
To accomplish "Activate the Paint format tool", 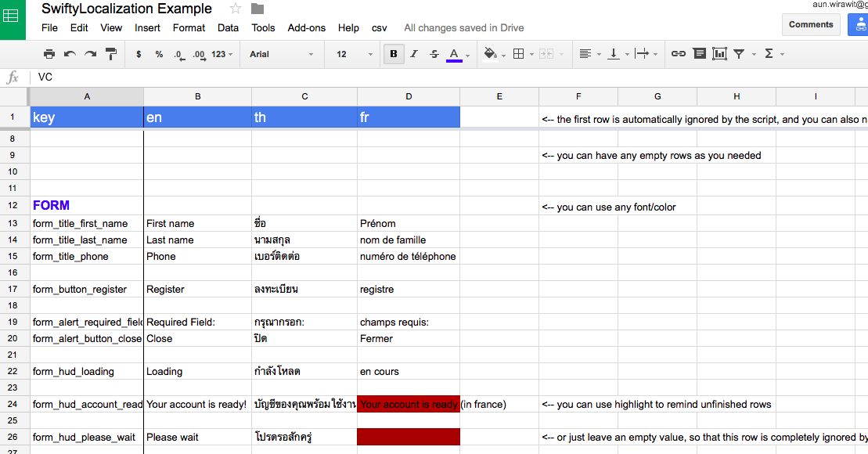I will click(111, 54).
